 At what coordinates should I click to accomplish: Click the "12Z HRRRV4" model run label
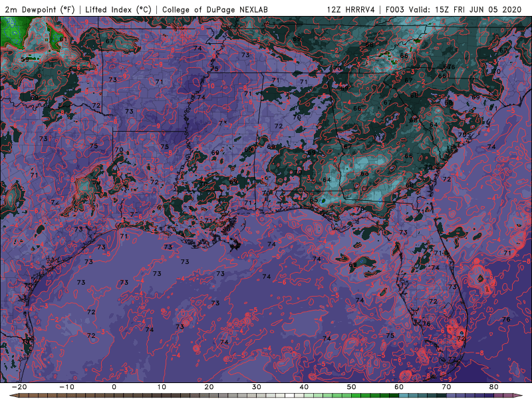click(351, 9)
